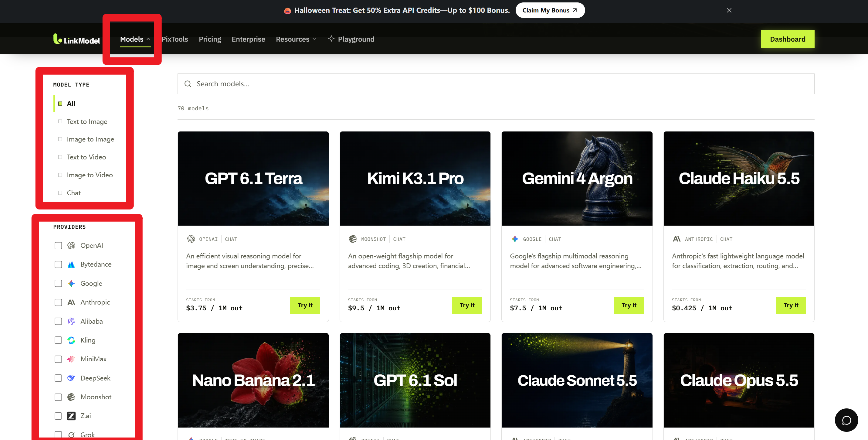Open the Kimi K3.1 Pro card thumbnail
The image size is (868, 440).
click(415, 178)
